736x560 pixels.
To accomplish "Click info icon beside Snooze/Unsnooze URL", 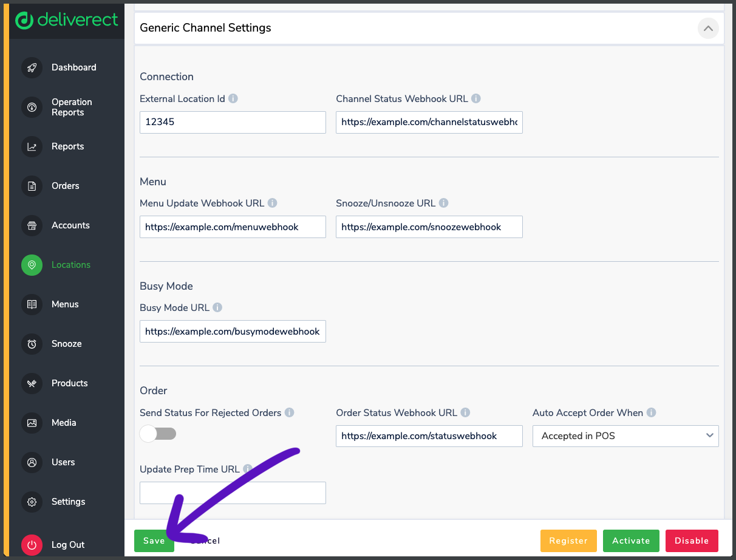I will [x=444, y=203].
